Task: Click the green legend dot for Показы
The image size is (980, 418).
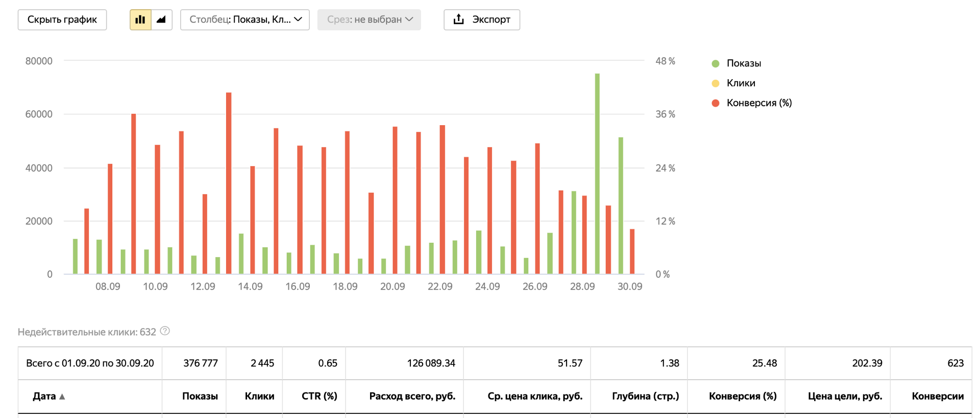Action: (716, 64)
